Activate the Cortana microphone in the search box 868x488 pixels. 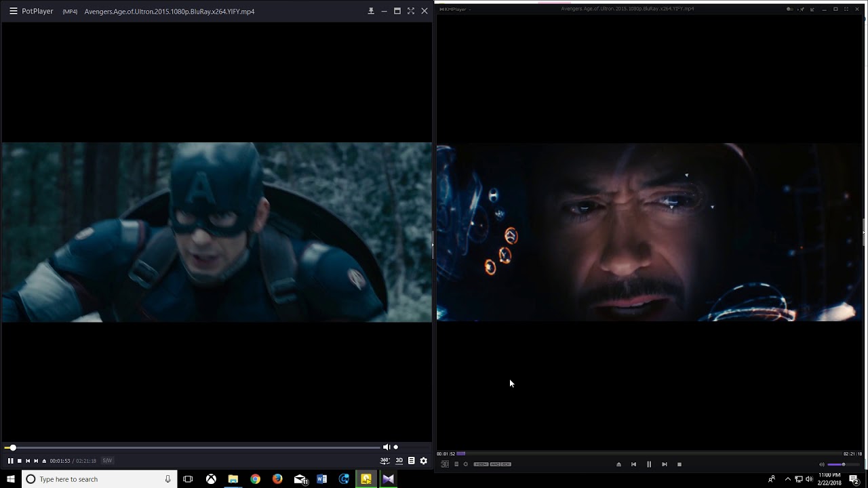point(167,479)
